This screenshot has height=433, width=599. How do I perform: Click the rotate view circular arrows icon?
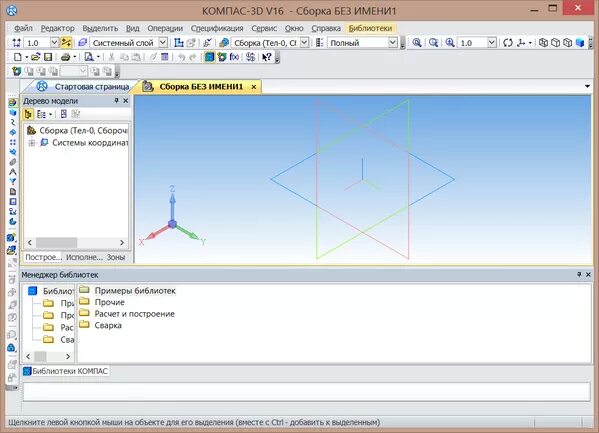[508, 43]
